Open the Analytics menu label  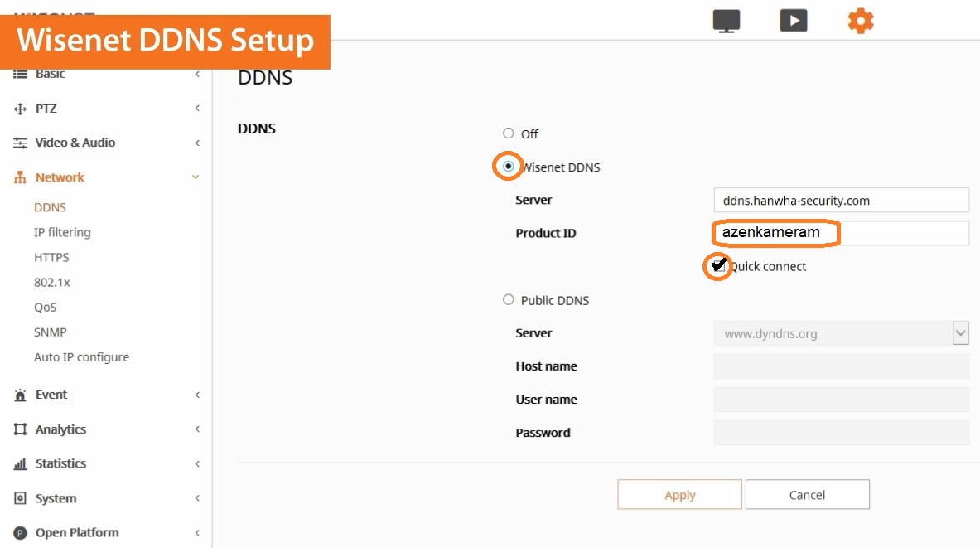point(60,429)
